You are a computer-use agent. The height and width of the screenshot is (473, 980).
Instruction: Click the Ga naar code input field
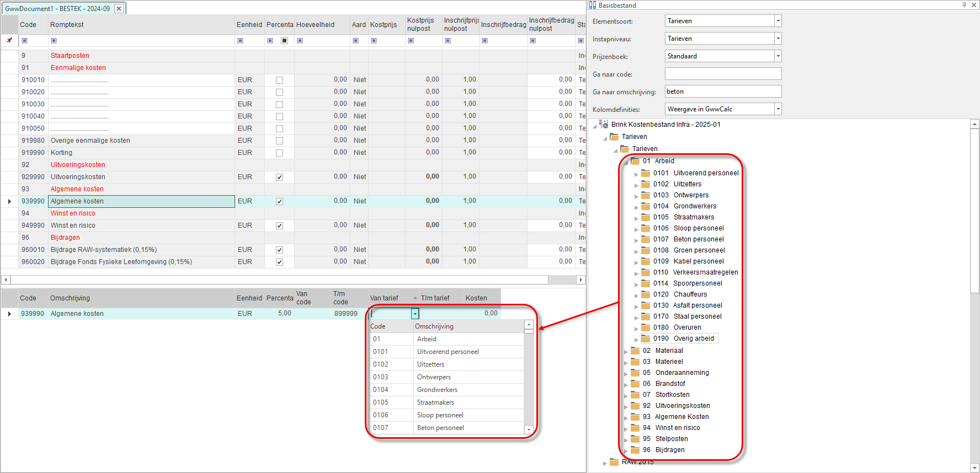723,74
